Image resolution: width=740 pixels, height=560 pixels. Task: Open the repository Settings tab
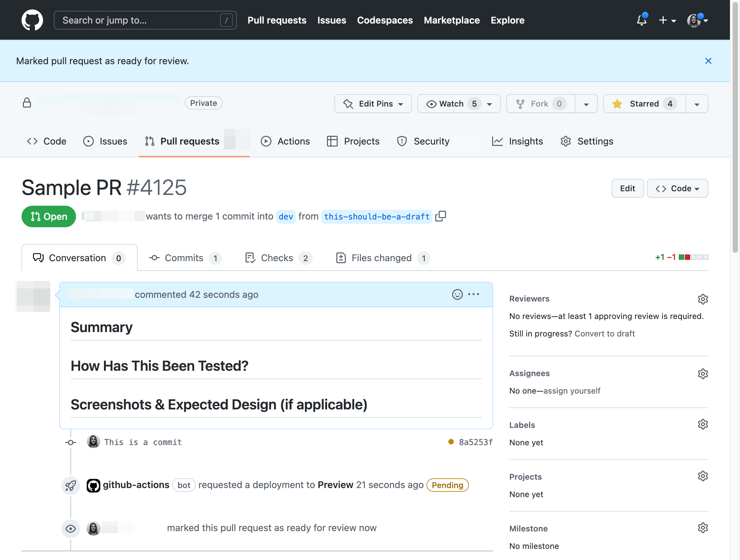pos(587,141)
